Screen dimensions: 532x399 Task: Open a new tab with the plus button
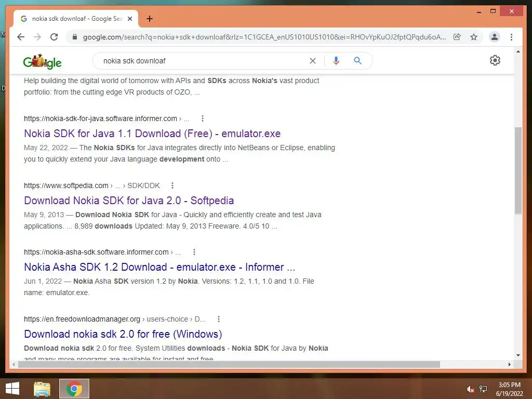coord(149,19)
